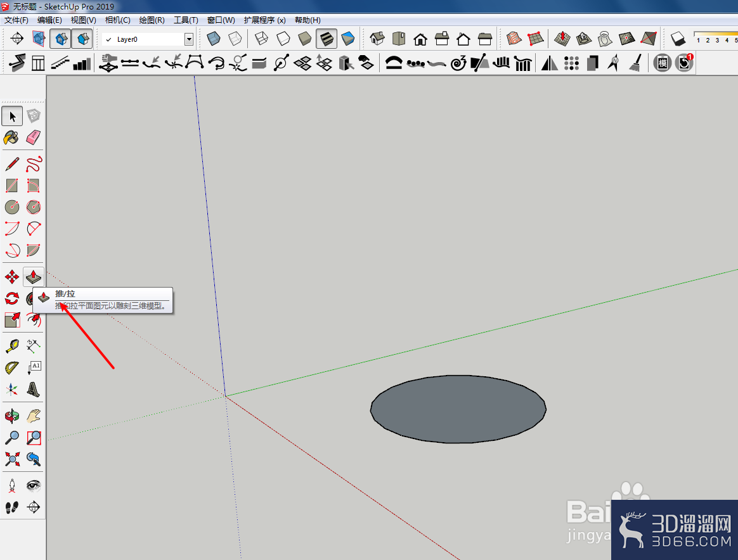Select the arrow Select tool
The image size is (738, 560).
12,116
